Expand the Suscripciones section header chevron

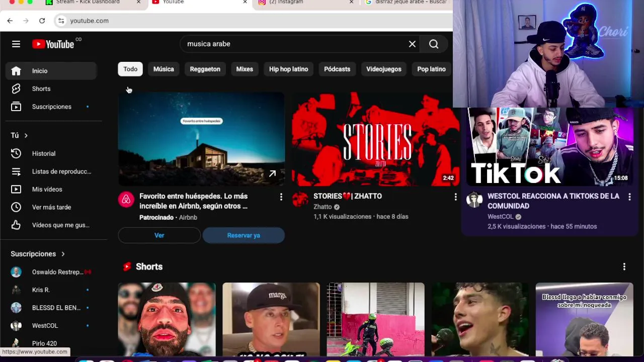63,254
